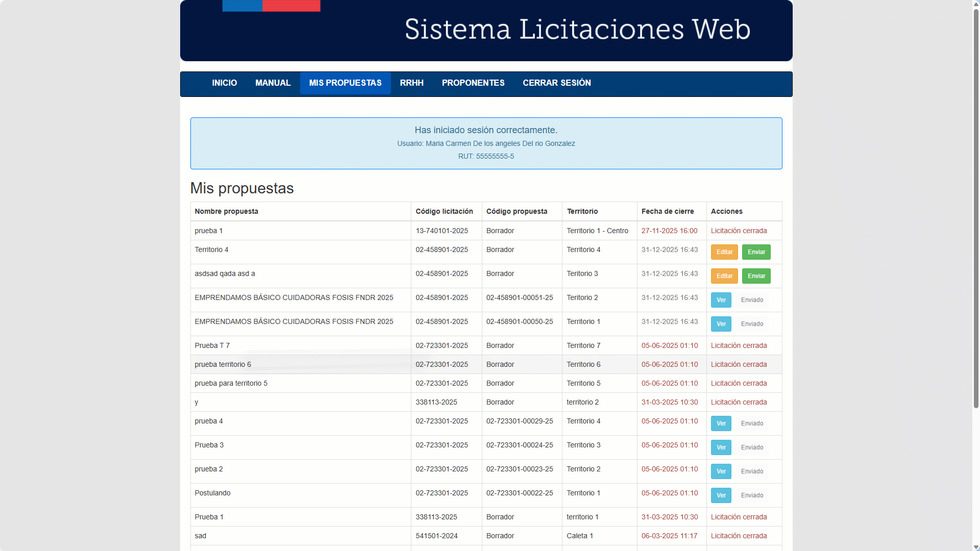Select the MIS PROPUESTAS tab
Screen dimensions: 980x551
click(x=345, y=83)
